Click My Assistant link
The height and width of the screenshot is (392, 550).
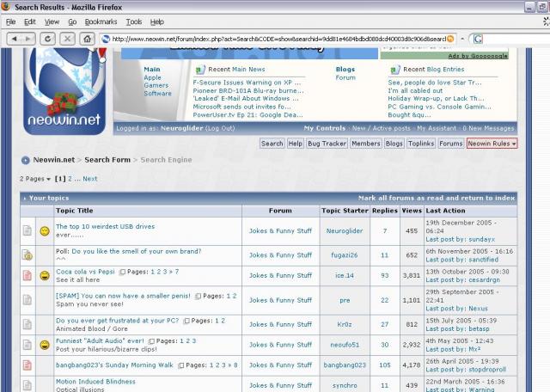pos(437,128)
